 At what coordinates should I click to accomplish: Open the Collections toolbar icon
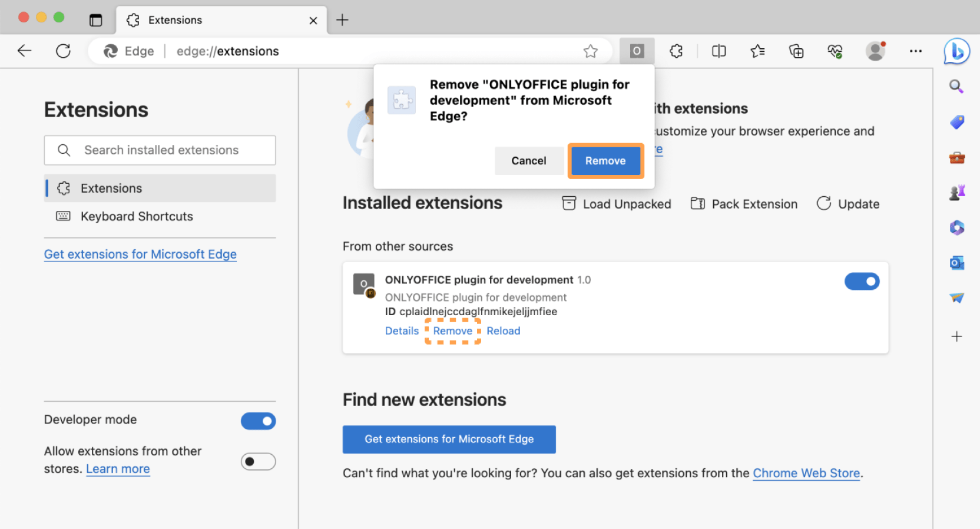point(796,51)
